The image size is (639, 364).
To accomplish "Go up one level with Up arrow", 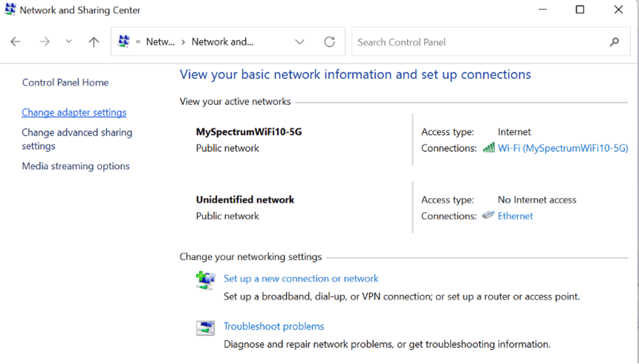I will click(x=94, y=42).
